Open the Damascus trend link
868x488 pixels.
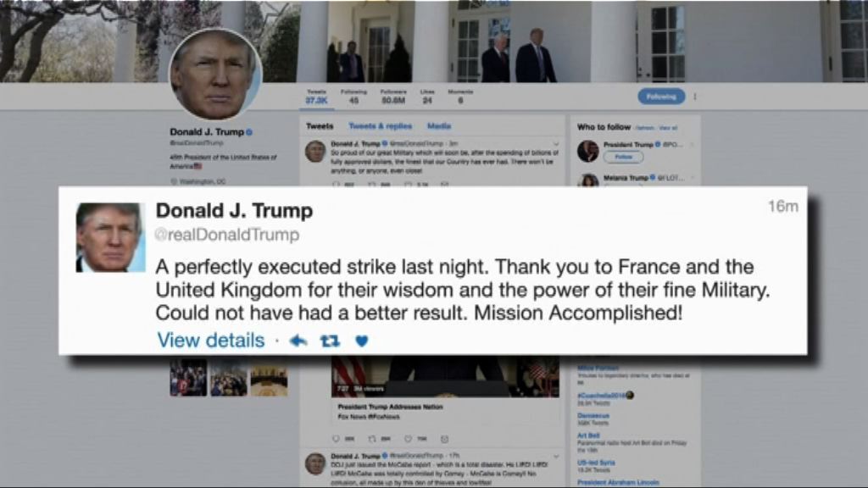point(593,415)
